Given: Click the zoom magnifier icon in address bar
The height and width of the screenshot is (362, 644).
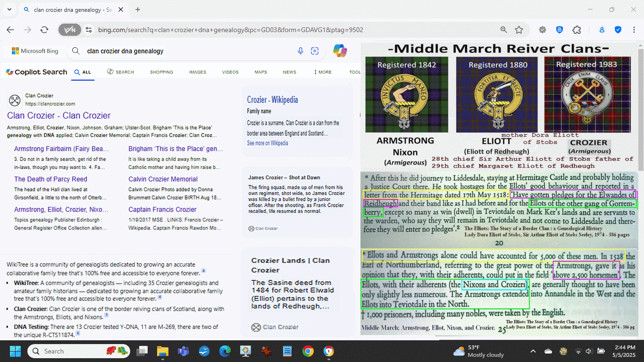Looking at the screenshot, I should click(x=504, y=30).
